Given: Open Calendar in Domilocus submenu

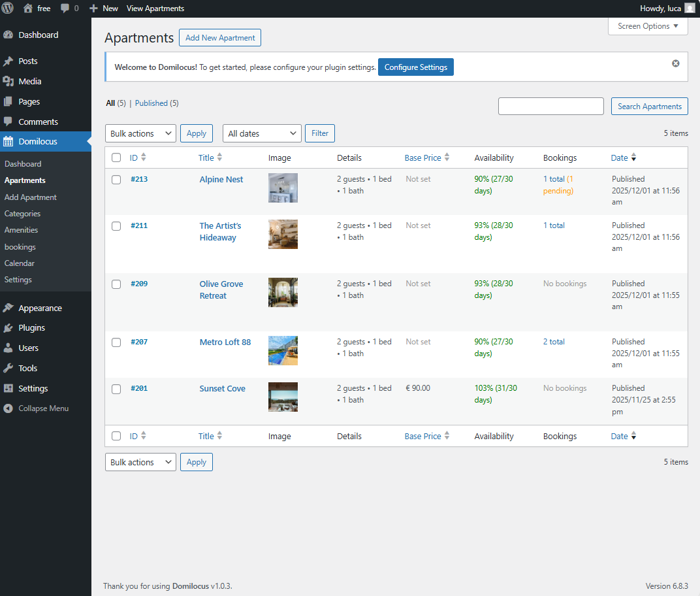Looking at the screenshot, I should (20, 263).
